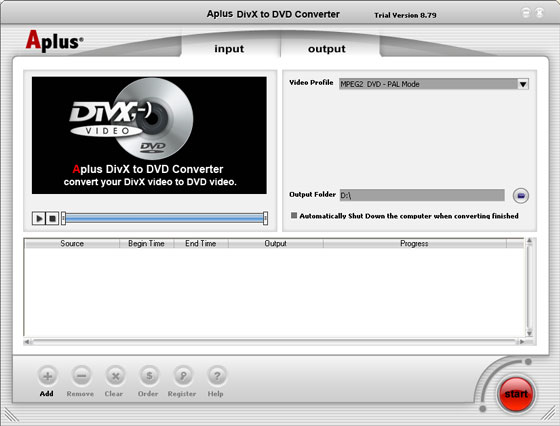Stop the preview playback
560x426 pixels.
tap(52, 218)
